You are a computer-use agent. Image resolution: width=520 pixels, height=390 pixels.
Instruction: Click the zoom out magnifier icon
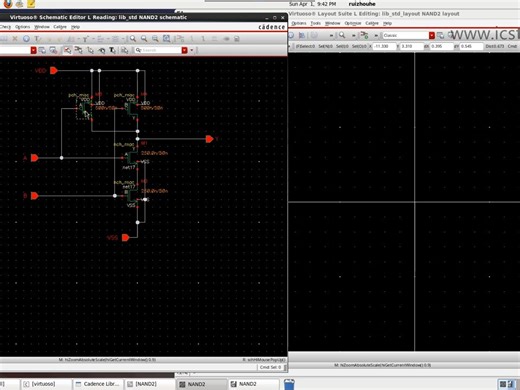point(144,39)
